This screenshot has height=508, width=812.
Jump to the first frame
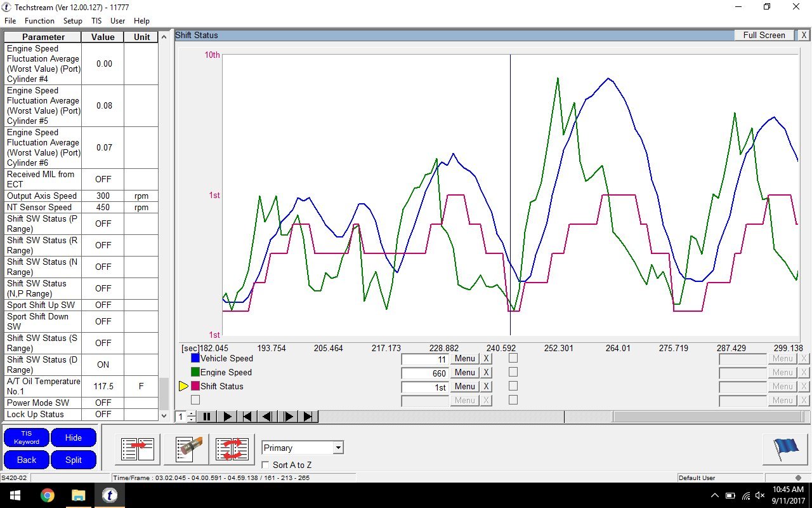pyautogui.click(x=247, y=417)
